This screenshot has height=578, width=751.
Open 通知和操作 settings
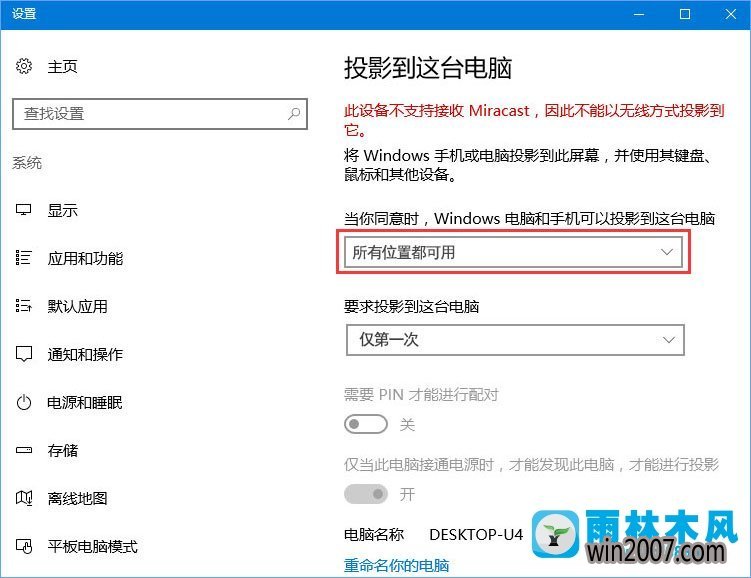pyautogui.click(x=85, y=354)
